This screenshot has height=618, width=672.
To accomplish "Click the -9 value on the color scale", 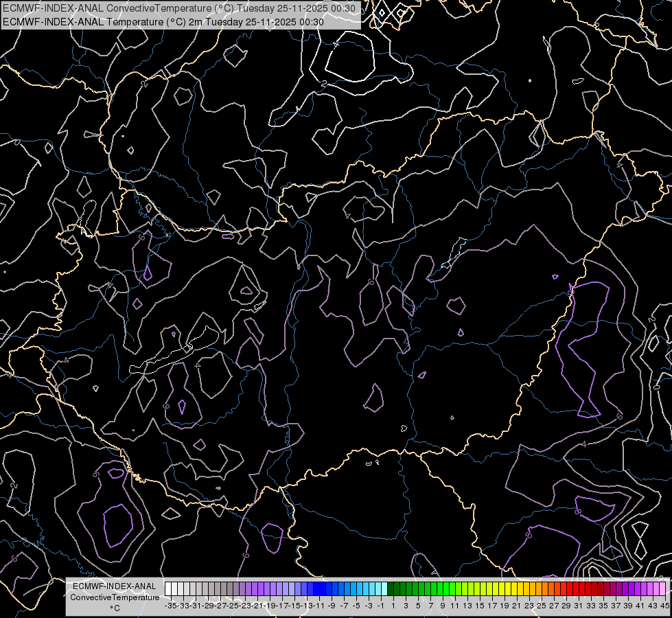I will click(x=332, y=606).
